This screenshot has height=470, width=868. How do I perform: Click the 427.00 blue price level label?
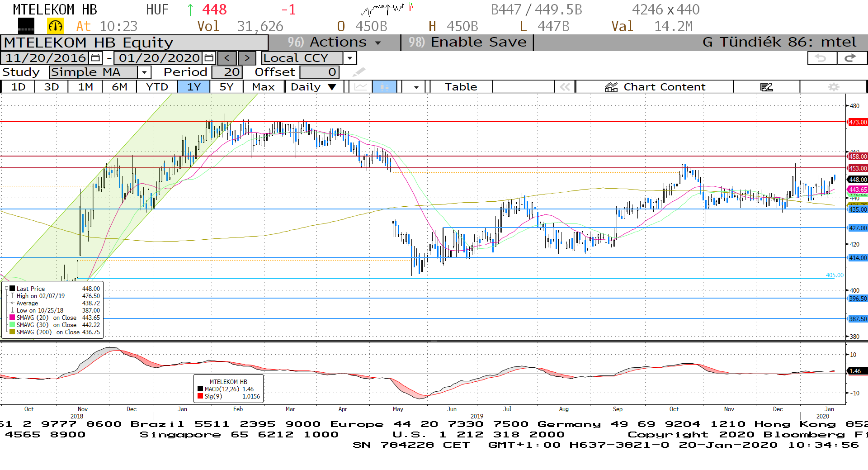(x=857, y=228)
